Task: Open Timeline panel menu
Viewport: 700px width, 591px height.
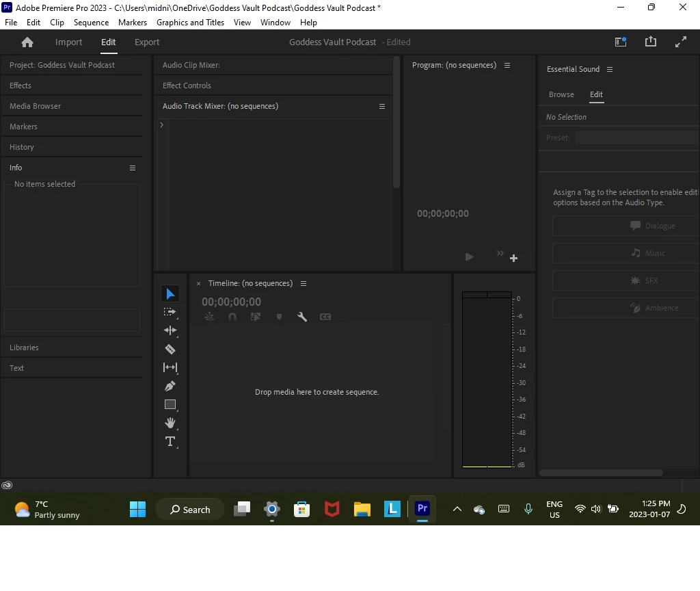Action: tap(304, 284)
